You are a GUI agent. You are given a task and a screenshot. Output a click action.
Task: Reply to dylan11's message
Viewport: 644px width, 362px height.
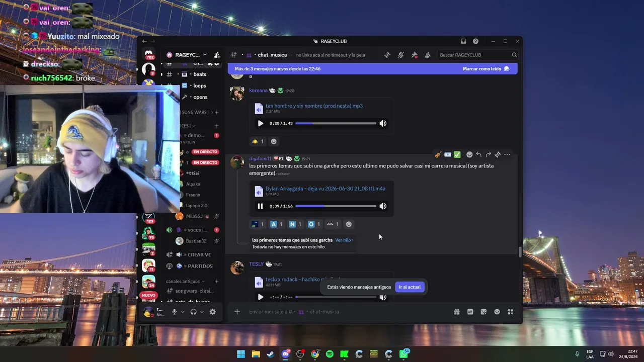tap(479, 155)
